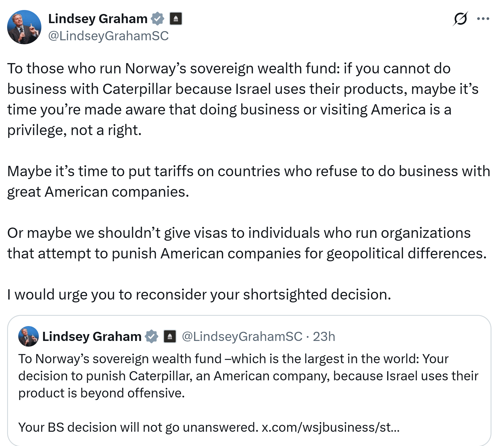
Task: Click the paragraph about tariffs on countries
Action: point(248,181)
